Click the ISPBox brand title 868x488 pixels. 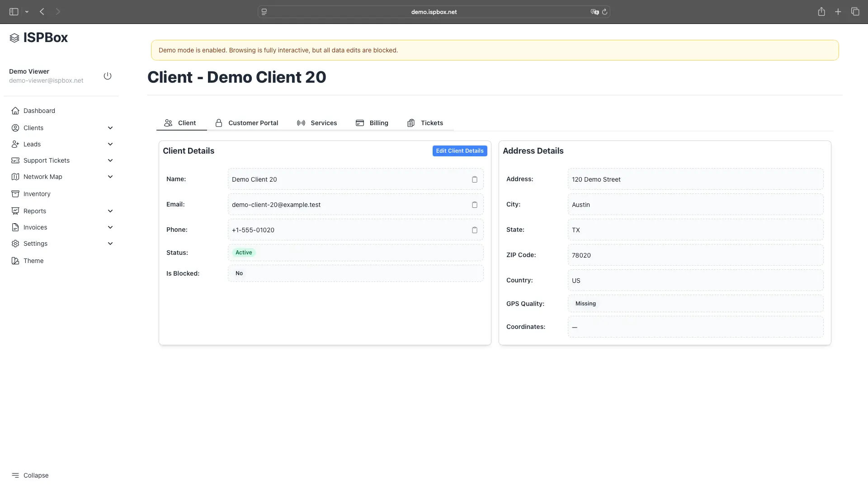point(46,38)
